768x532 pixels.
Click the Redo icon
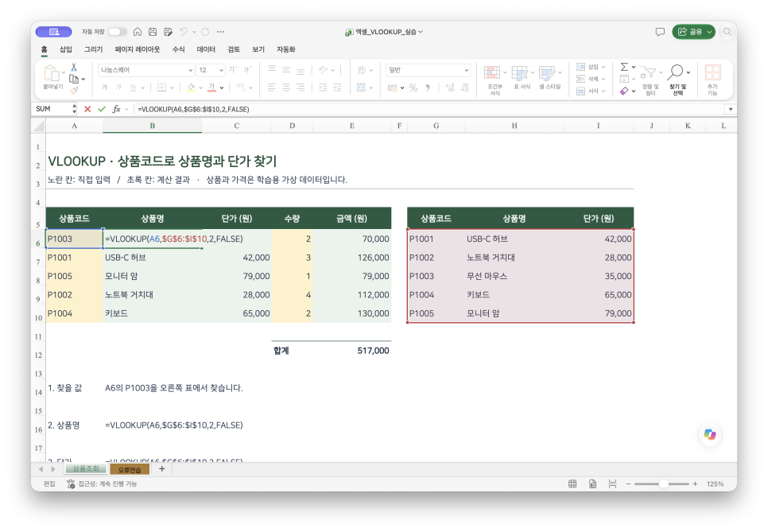tap(205, 32)
